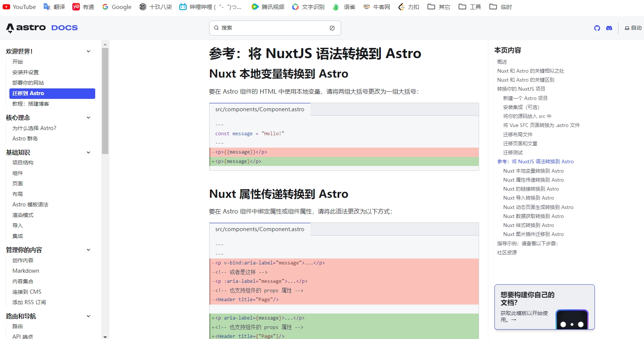Open the 腾讯视频 bookmark
644x339 pixels.
[x=268, y=7]
